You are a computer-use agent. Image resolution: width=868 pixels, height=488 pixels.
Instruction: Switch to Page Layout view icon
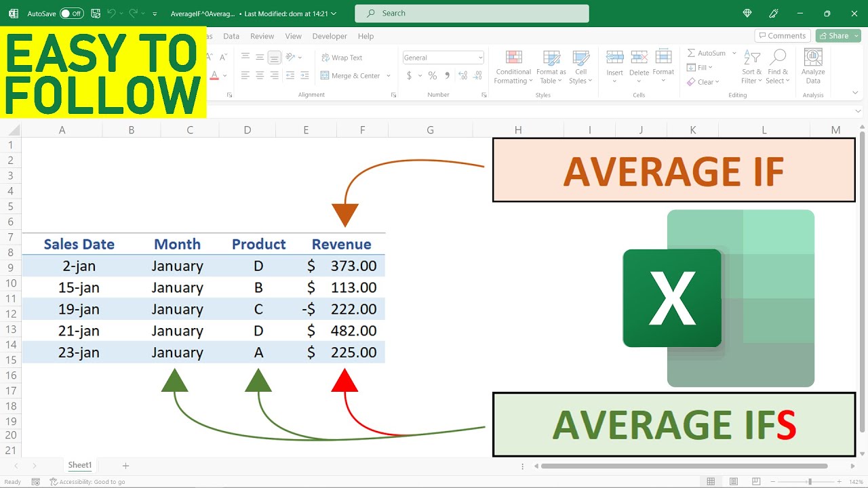coord(734,482)
